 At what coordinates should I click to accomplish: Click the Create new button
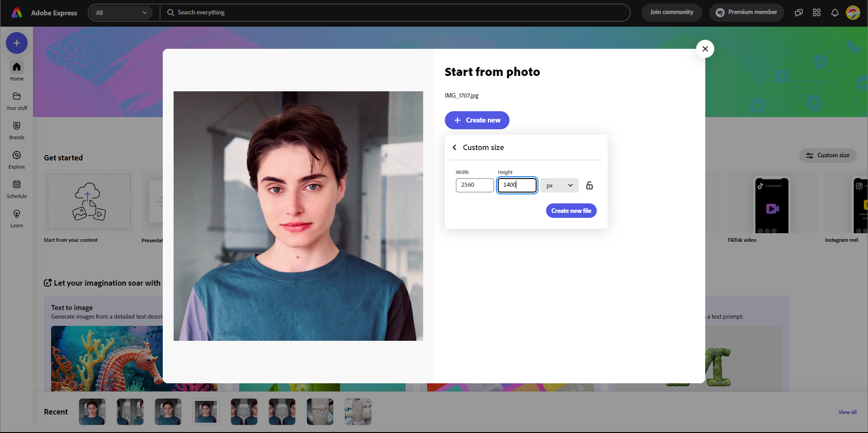tap(477, 120)
